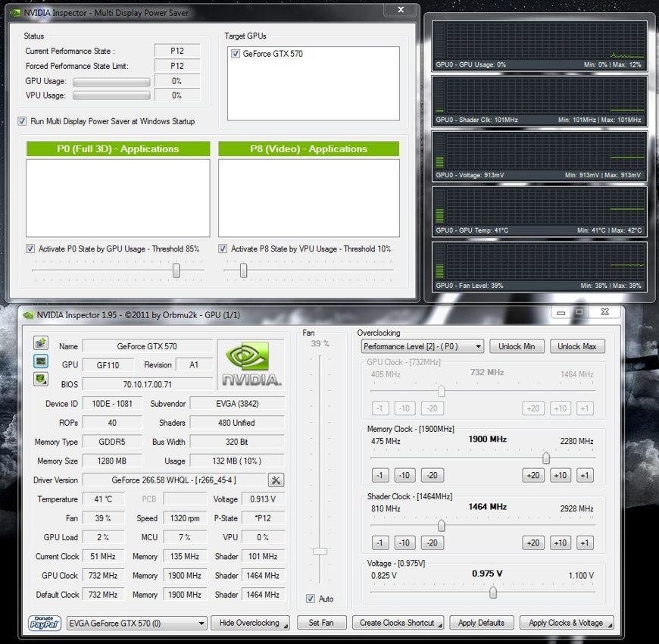Click the upload screenshot icon beside Name

tap(41, 343)
